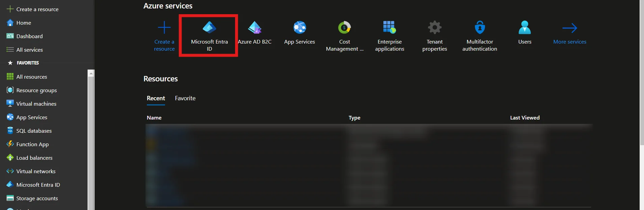Open Microsoft Entra ID service tile icon
The height and width of the screenshot is (210, 644).
coord(209,27)
